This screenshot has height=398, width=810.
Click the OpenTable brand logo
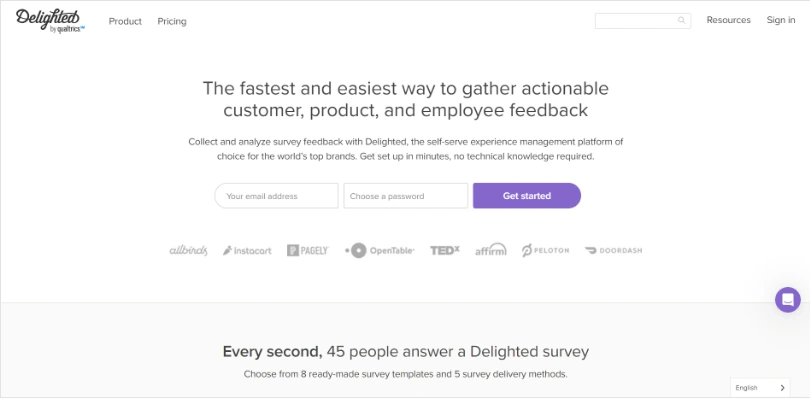point(380,251)
